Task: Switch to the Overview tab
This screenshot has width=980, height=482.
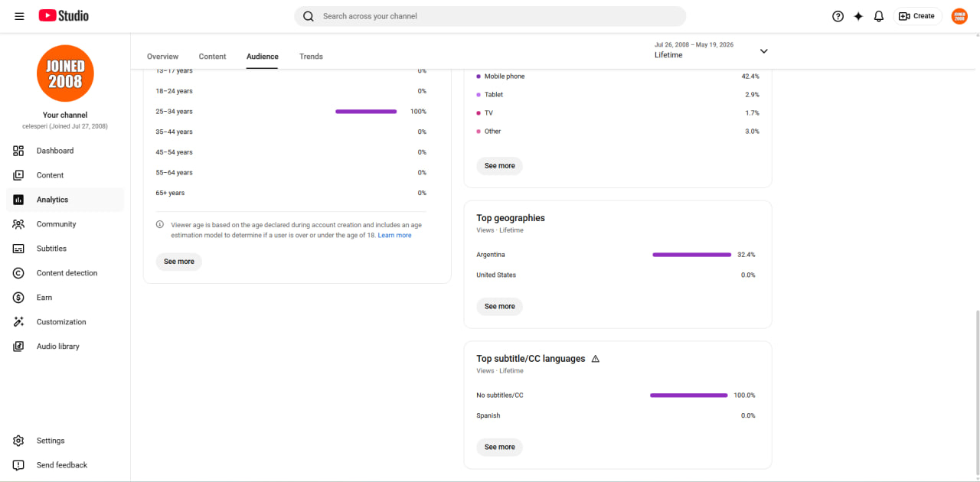Action: (x=162, y=57)
